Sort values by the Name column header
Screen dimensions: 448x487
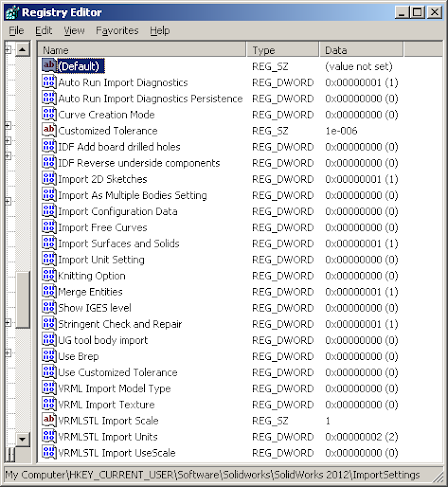142,50
